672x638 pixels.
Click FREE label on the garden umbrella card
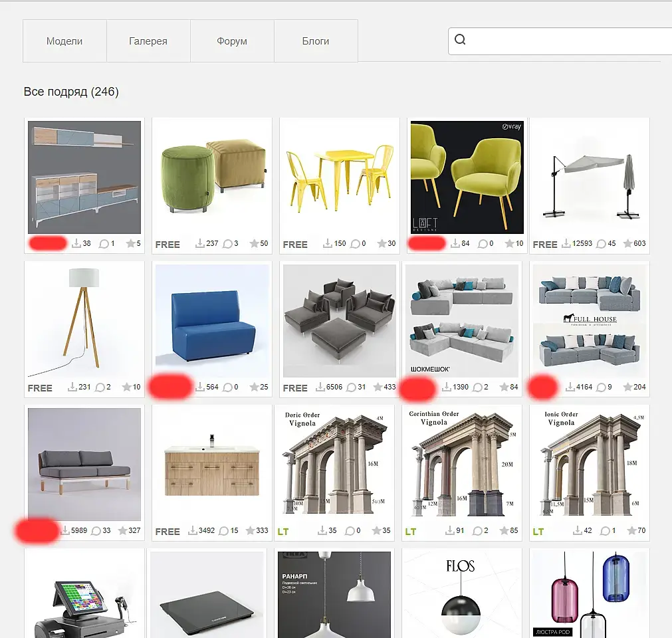point(545,245)
